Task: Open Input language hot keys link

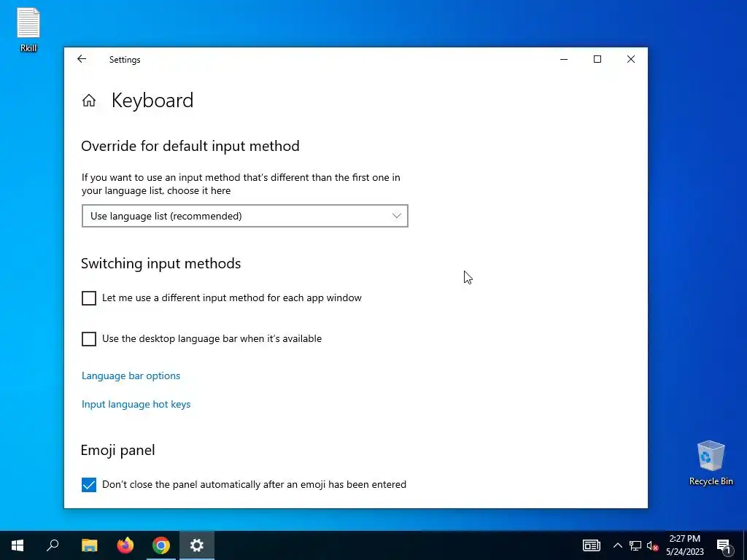Action: coord(136,404)
